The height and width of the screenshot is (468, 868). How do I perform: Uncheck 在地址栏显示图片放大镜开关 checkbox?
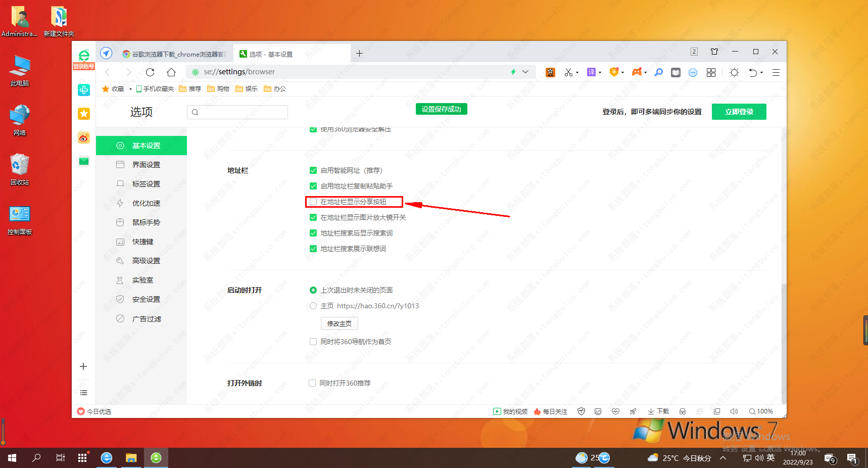tap(313, 217)
